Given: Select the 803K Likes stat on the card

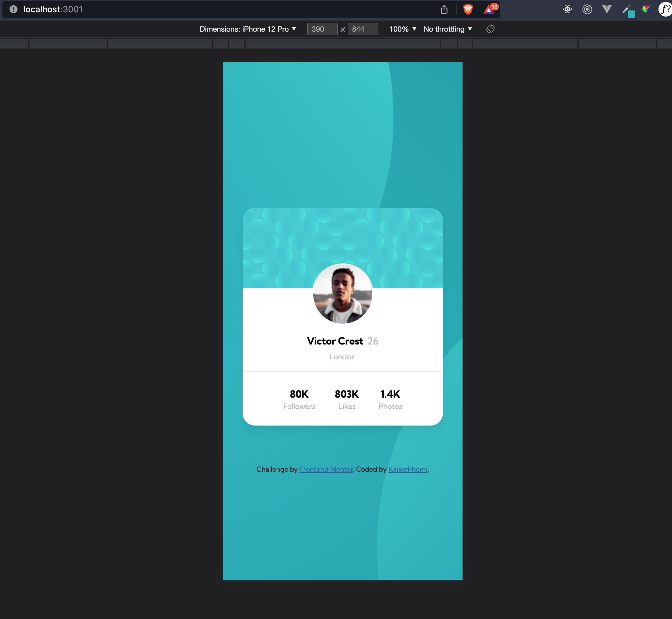Looking at the screenshot, I should (x=347, y=399).
